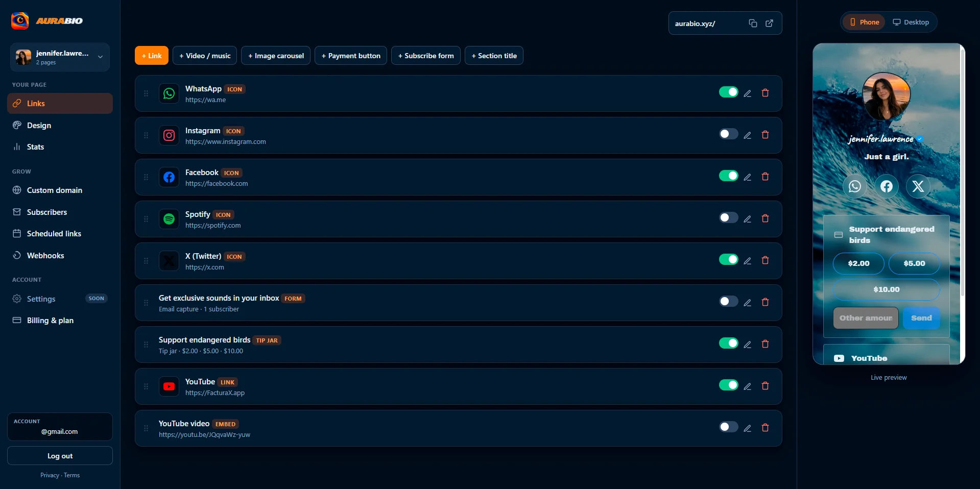Turn off the X (Twitter) toggle
980x489 pixels.
728,259
